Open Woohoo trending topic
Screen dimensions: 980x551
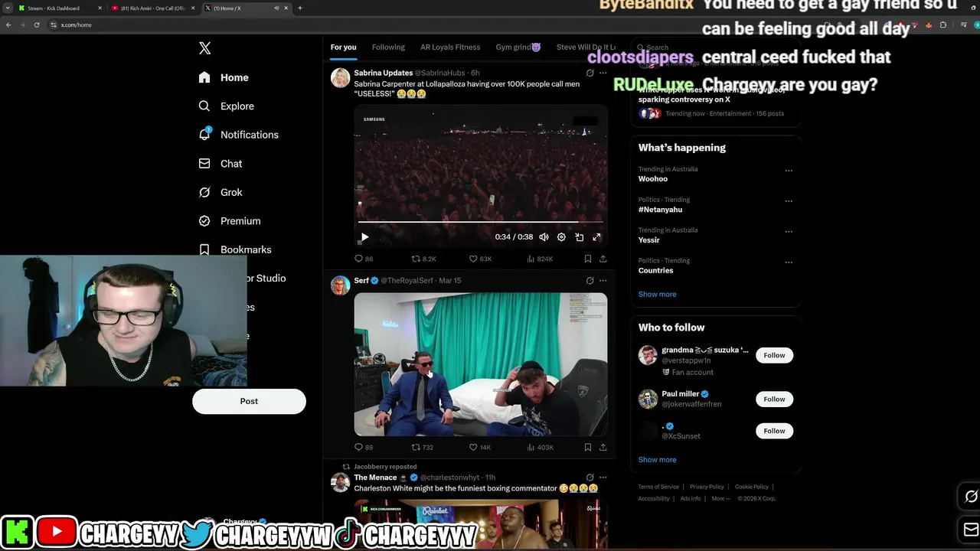[x=653, y=179]
